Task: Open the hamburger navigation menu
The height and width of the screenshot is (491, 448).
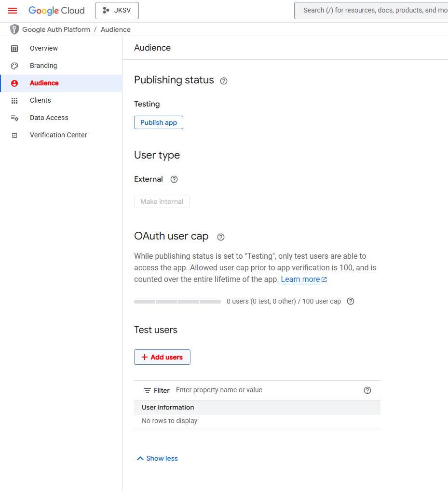Action: (13, 11)
